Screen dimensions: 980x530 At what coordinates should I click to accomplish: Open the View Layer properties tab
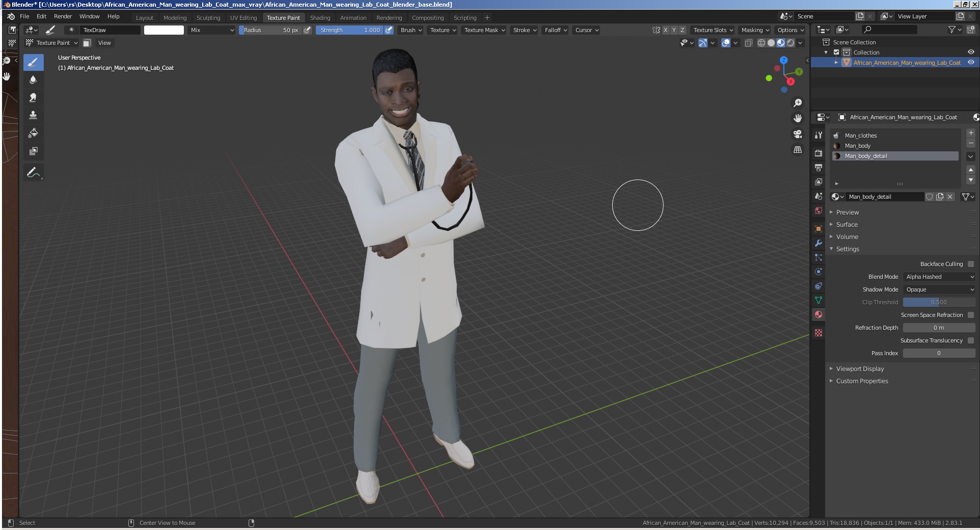click(x=819, y=182)
